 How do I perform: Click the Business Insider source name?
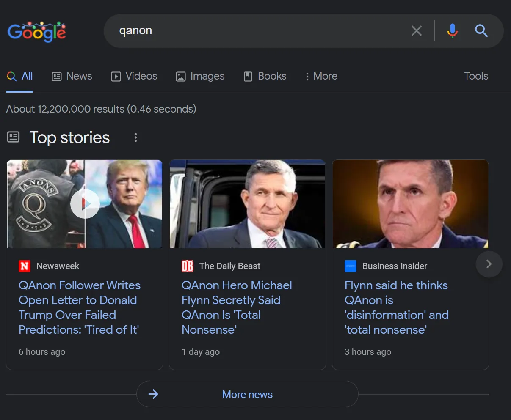[x=395, y=266]
